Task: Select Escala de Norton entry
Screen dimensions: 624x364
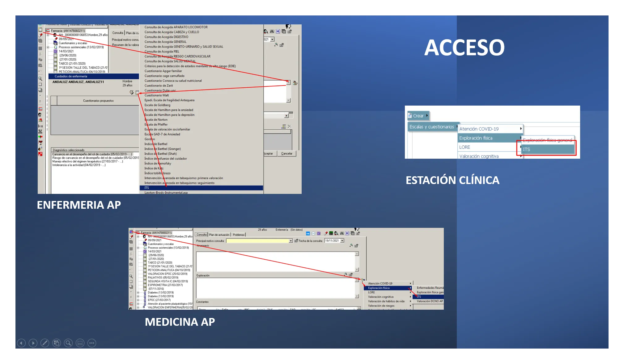Action: click(x=156, y=120)
